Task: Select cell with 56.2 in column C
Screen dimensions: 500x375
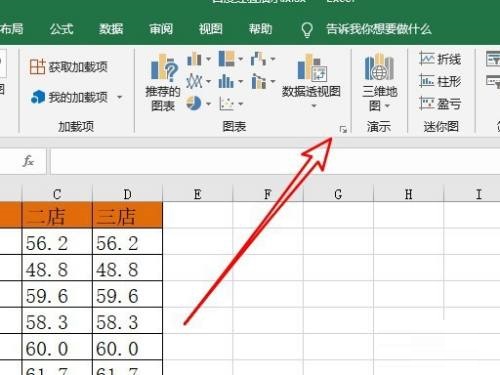Action: [x=57, y=242]
